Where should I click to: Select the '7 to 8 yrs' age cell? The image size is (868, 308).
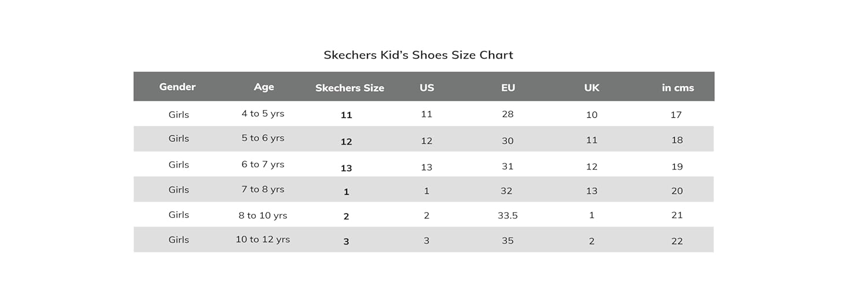(x=263, y=190)
